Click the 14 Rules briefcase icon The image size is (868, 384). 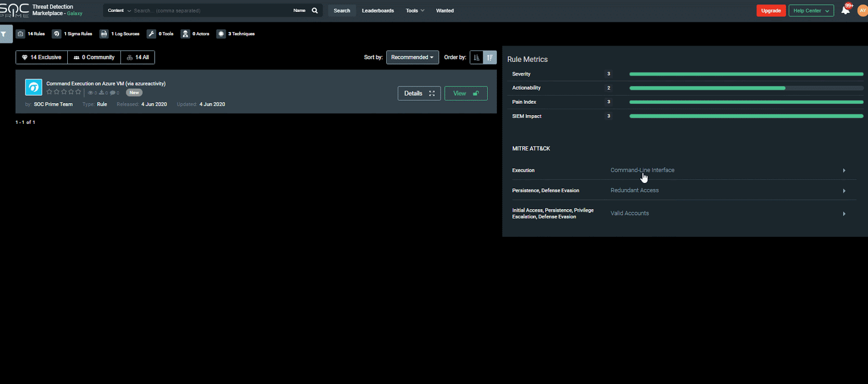(21, 34)
